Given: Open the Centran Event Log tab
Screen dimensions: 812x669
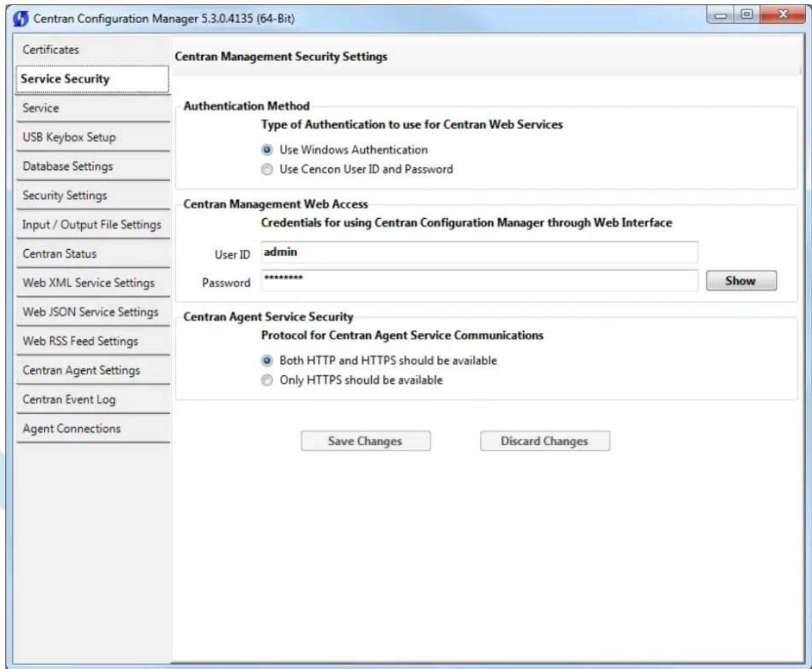Looking at the screenshot, I should 93,399.
